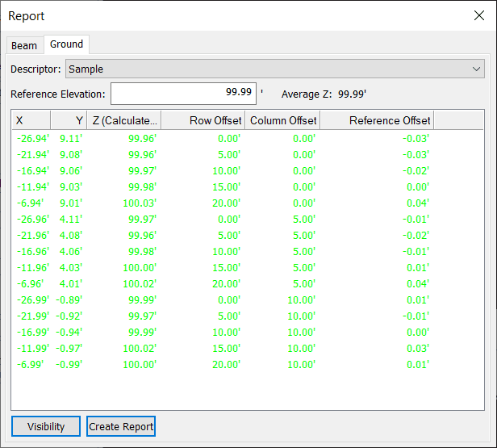Click the Y value 9.06'

71,171
